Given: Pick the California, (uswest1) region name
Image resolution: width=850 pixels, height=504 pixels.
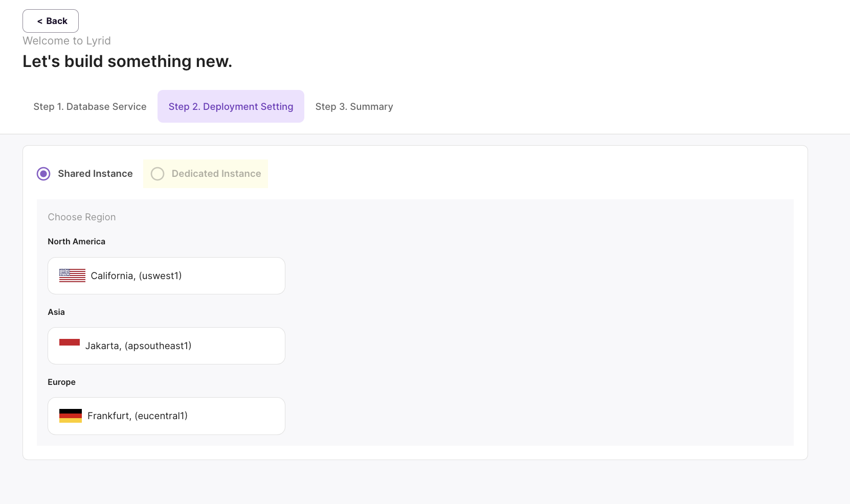Looking at the screenshot, I should point(136,276).
